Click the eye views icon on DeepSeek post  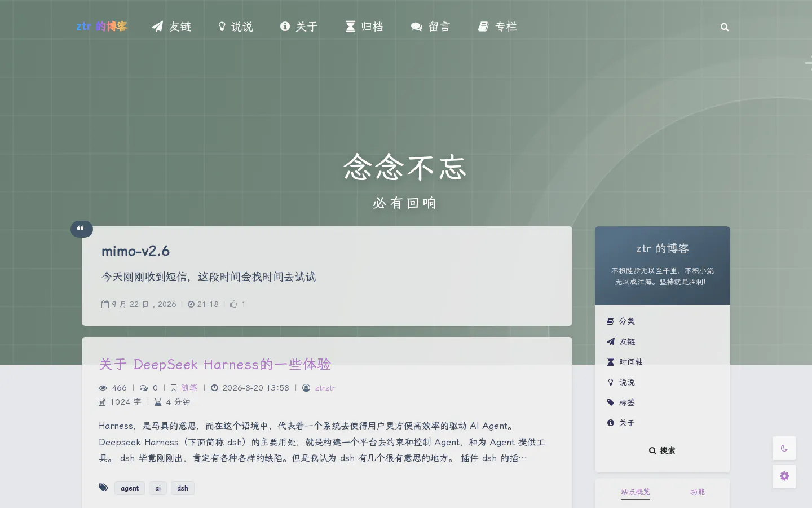[103, 388]
